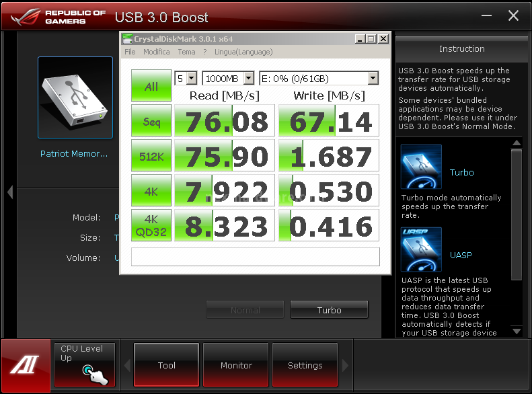Click the UASP mode icon in Instruction panel
This screenshot has width=532, height=394.
pos(421,249)
